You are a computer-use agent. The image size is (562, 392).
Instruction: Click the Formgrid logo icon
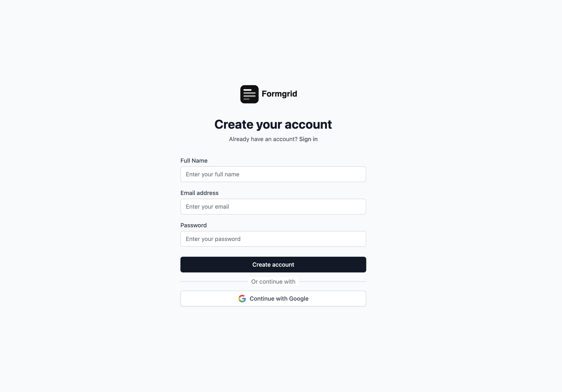(x=249, y=94)
